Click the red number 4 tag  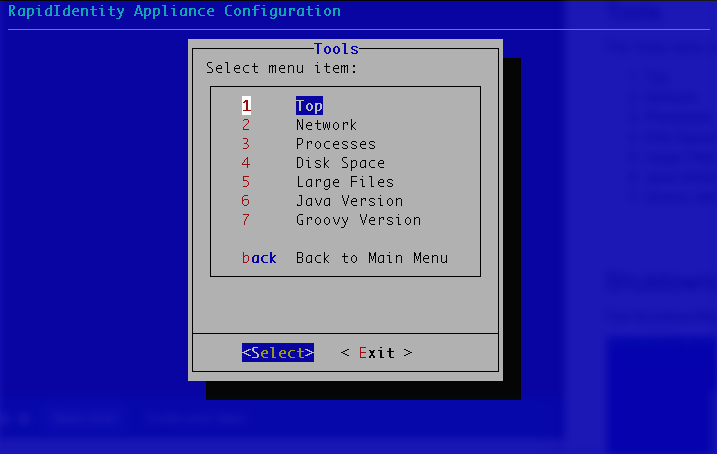click(x=246, y=163)
